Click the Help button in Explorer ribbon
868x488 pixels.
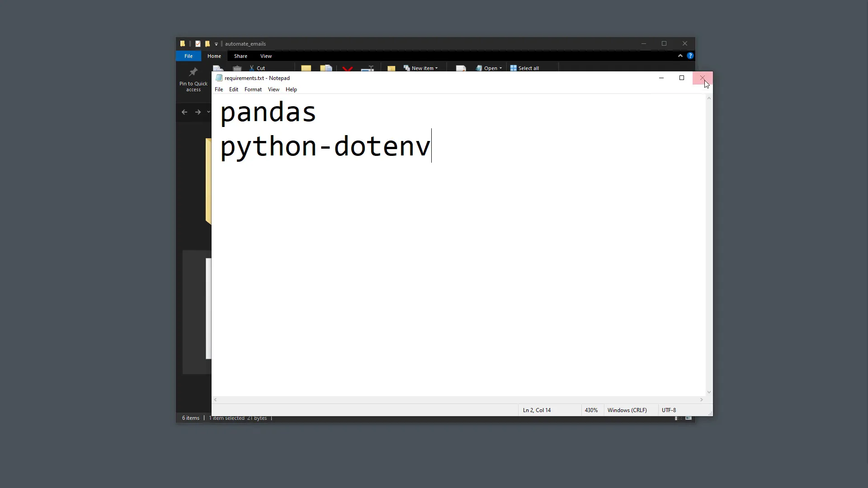pos(691,56)
